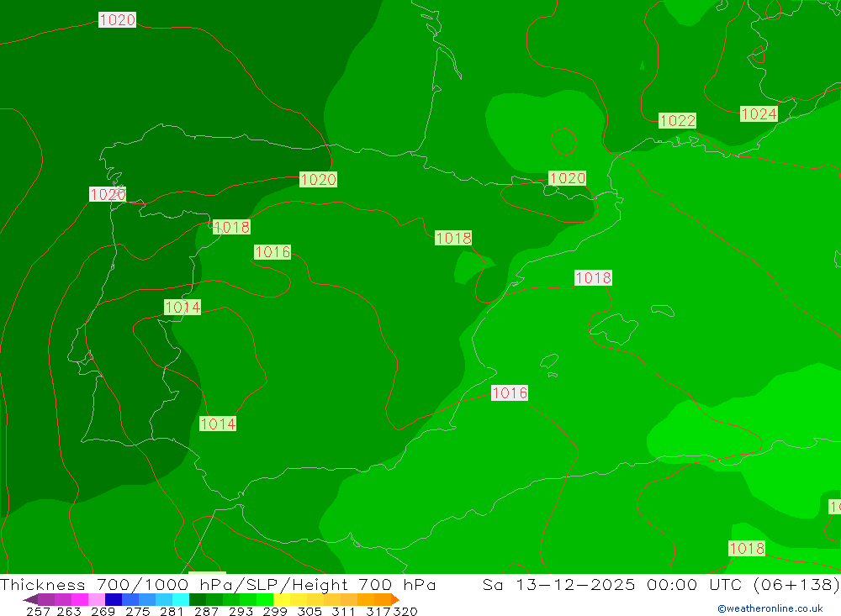Screen dimensions: 841x616
Task: Click the light pink legend swatch
Action: click(97, 599)
